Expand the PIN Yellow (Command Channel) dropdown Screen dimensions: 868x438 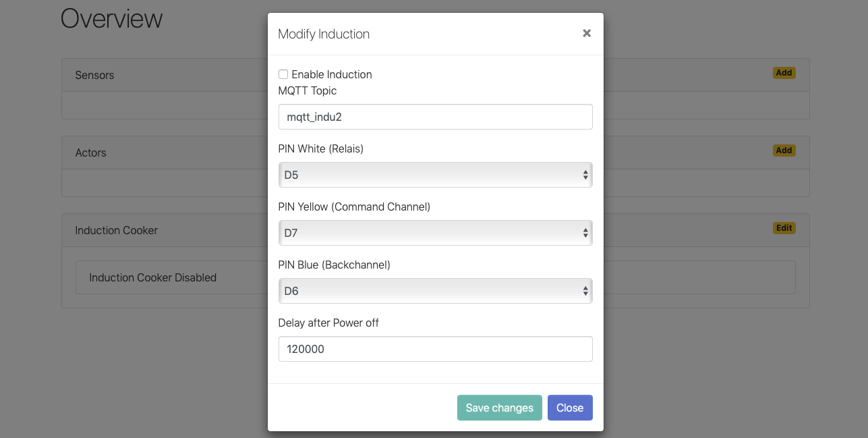(435, 233)
